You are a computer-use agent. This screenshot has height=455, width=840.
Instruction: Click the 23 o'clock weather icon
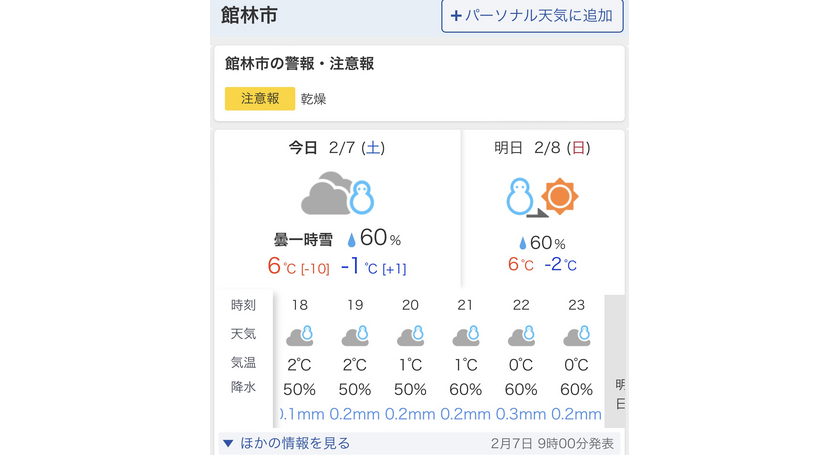(576, 335)
